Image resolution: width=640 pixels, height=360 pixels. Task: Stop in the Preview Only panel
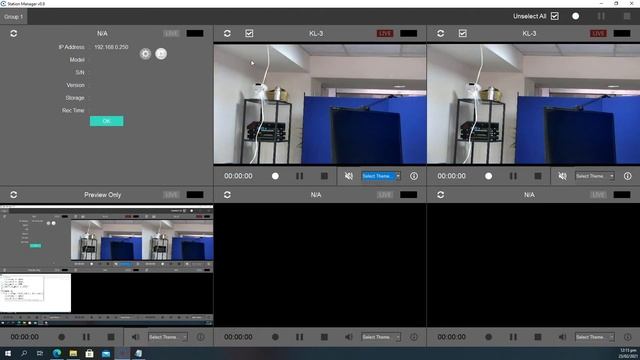[111, 337]
